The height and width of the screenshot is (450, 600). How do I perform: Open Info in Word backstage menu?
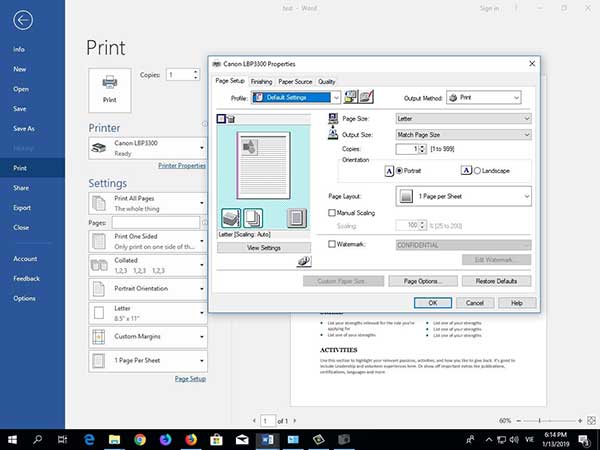point(19,49)
